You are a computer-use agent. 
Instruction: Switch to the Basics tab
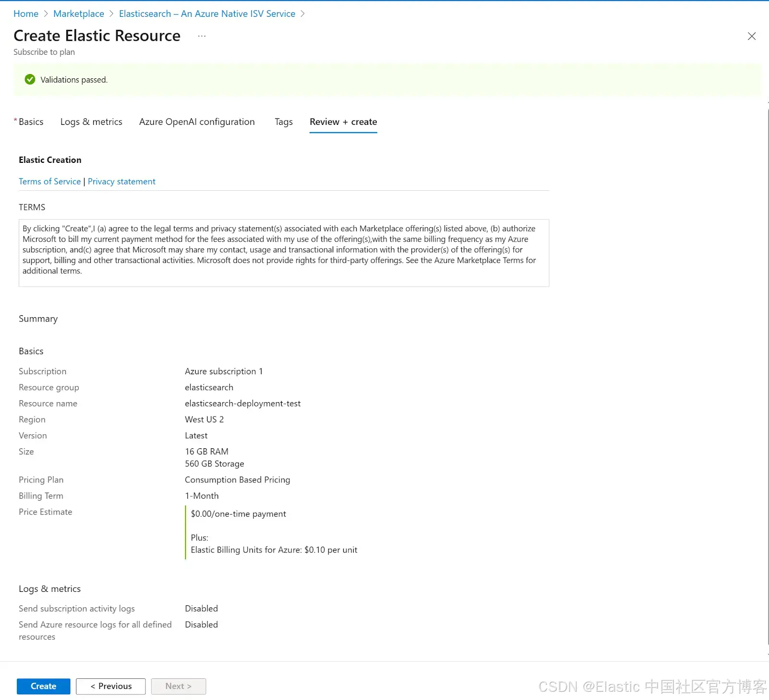tap(31, 122)
